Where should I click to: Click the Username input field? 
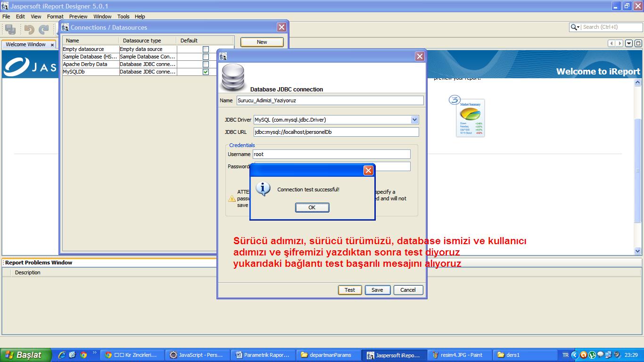click(332, 154)
